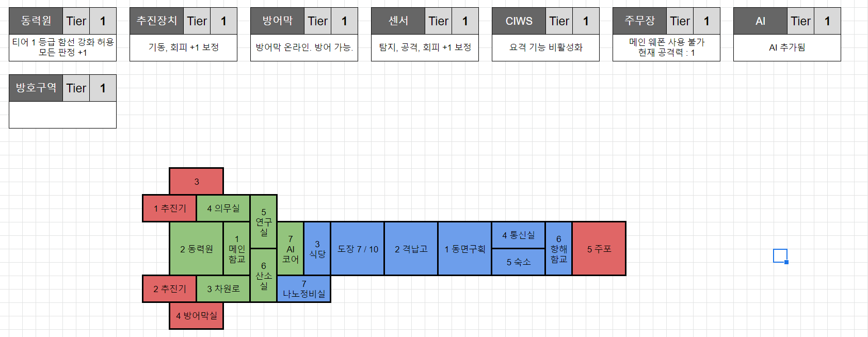868x337 pixels.
Task: Click the '1 추진기' red cell
Action: [x=170, y=208]
